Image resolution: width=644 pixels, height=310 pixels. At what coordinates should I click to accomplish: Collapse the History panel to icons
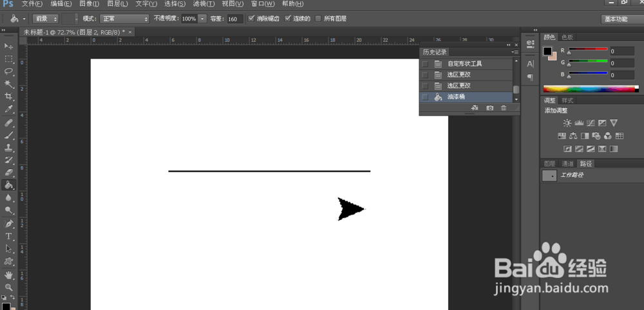(509, 44)
